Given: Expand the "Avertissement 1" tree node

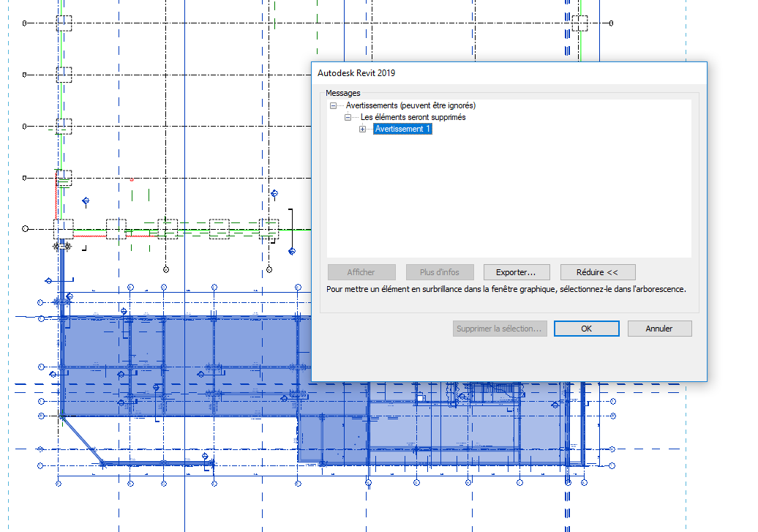Looking at the screenshot, I should tap(362, 130).
